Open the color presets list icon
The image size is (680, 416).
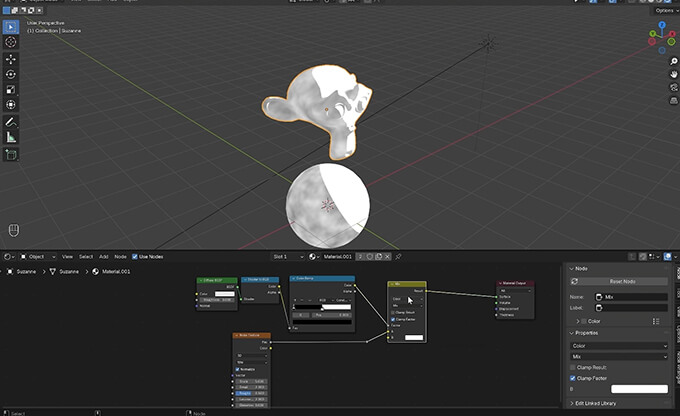[656, 321]
